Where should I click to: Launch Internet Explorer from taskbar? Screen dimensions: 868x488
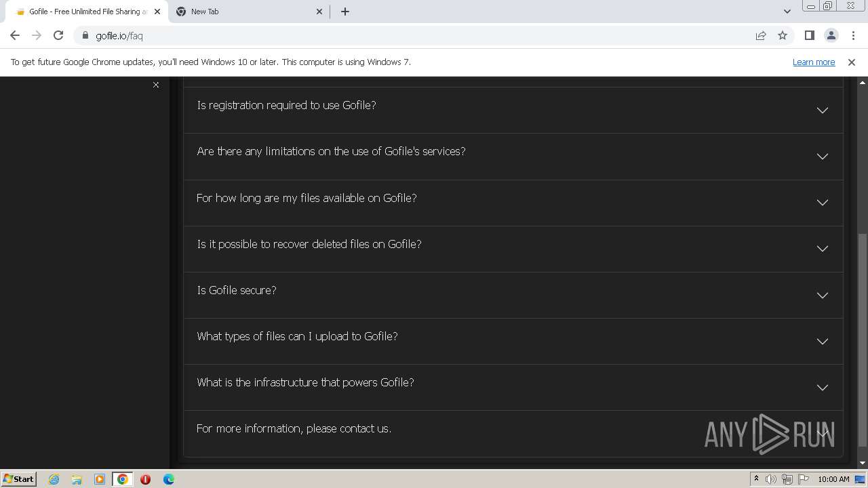coord(54,479)
